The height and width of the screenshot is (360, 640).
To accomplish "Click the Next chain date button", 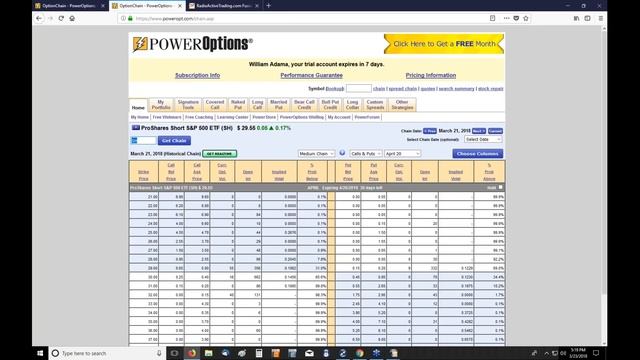I will tap(479, 131).
